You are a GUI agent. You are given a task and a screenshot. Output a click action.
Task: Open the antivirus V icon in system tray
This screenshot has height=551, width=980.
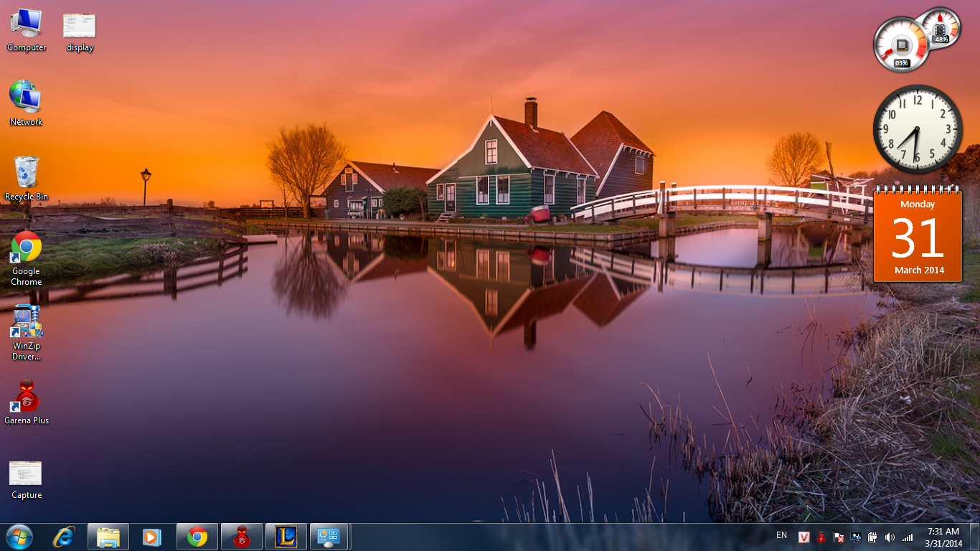pyautogui.click(x=804, y=536)
